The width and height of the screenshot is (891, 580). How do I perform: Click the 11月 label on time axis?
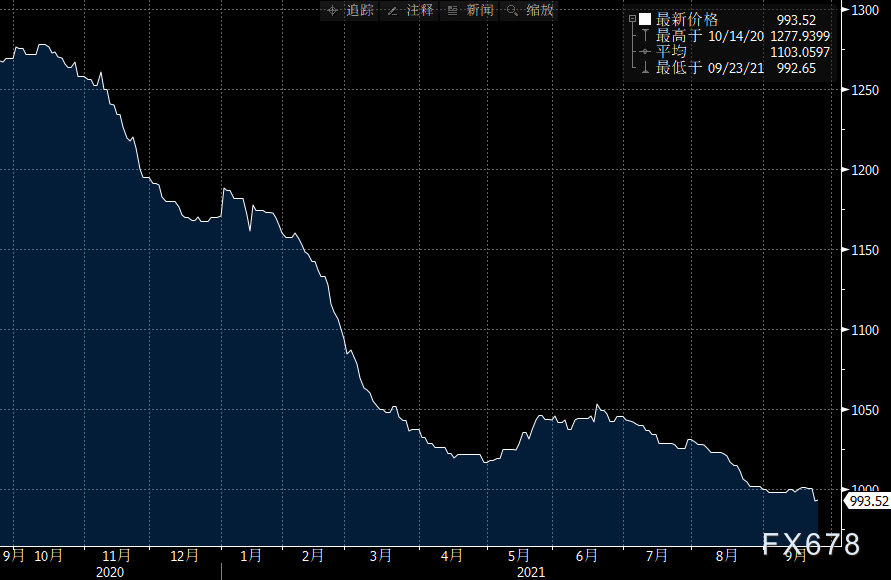(117, 555)
